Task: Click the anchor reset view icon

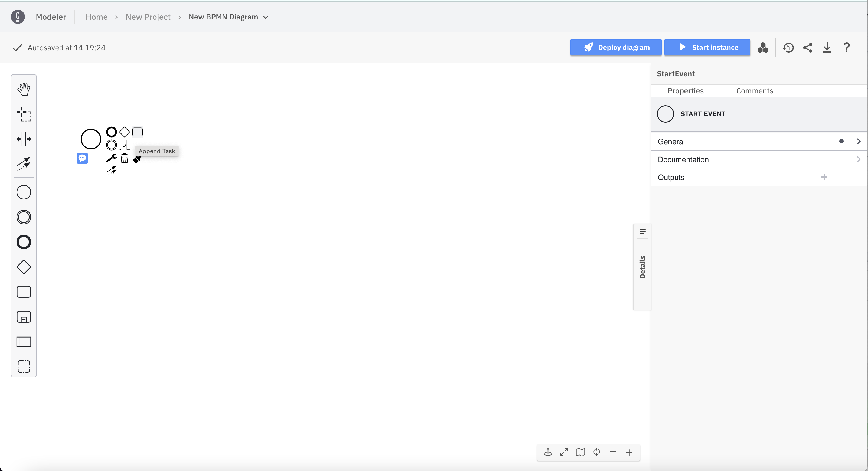Action: coord(548,452)
